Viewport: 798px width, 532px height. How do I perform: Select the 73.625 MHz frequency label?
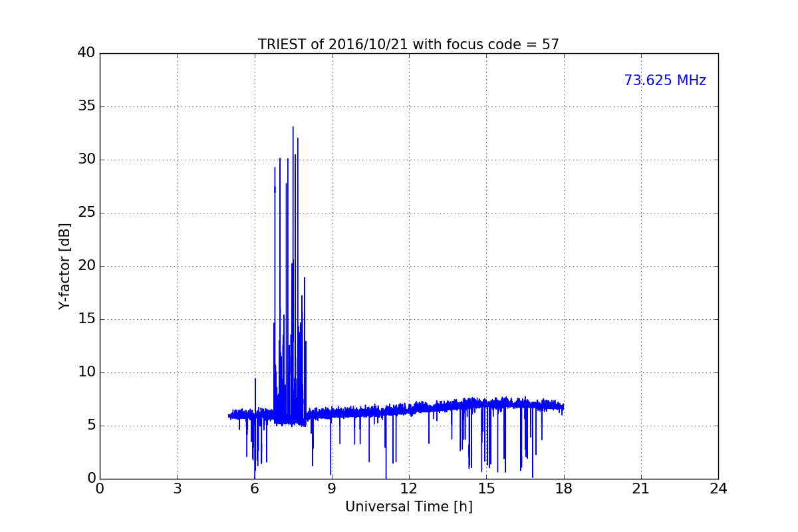coord(665,80)
